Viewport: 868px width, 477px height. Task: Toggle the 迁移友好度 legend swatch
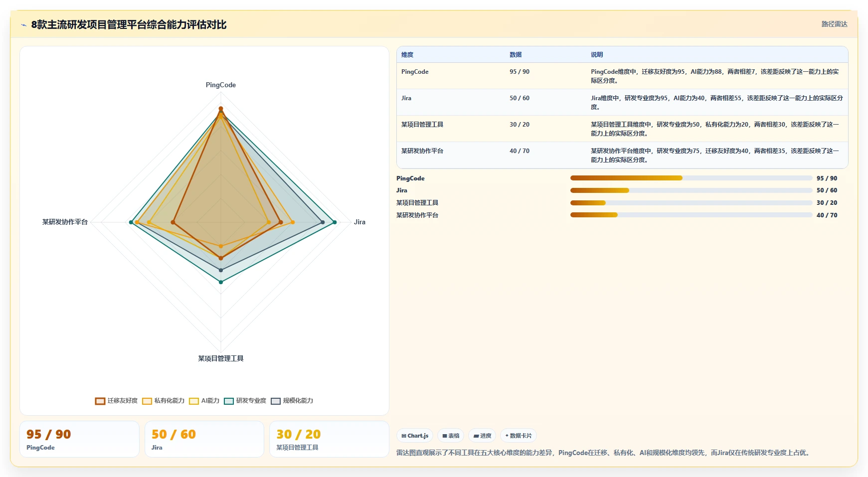click(100, 401)
